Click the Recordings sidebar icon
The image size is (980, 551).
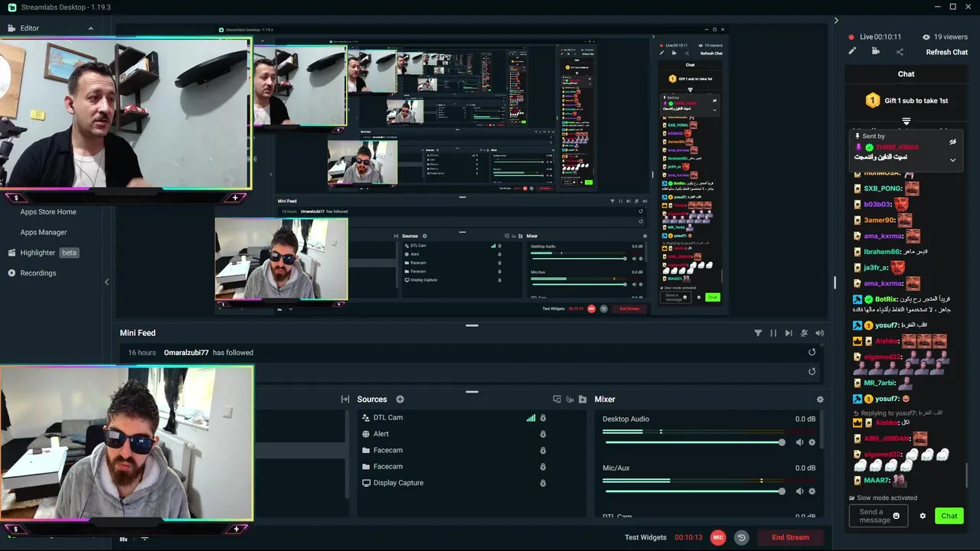click(11, 273)
